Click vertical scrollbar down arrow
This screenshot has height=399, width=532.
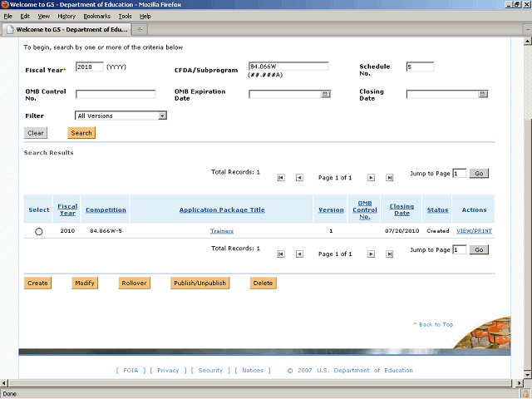pos(528,375)
